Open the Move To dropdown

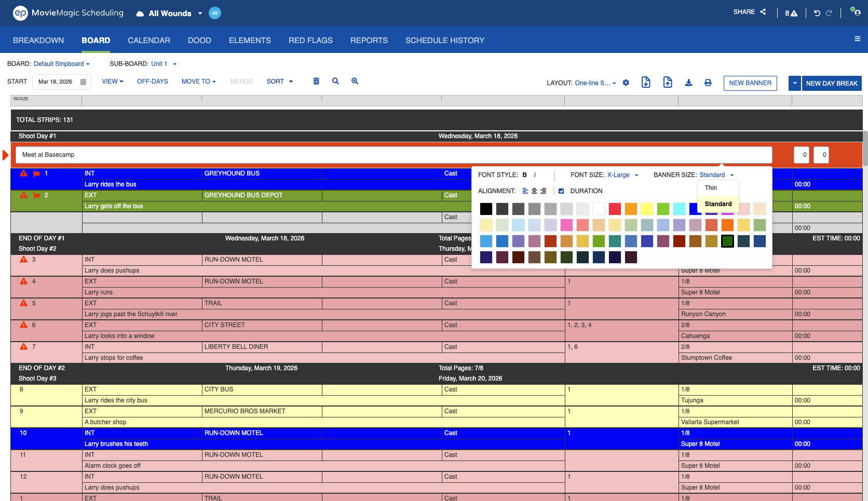[x=198, y=82]
